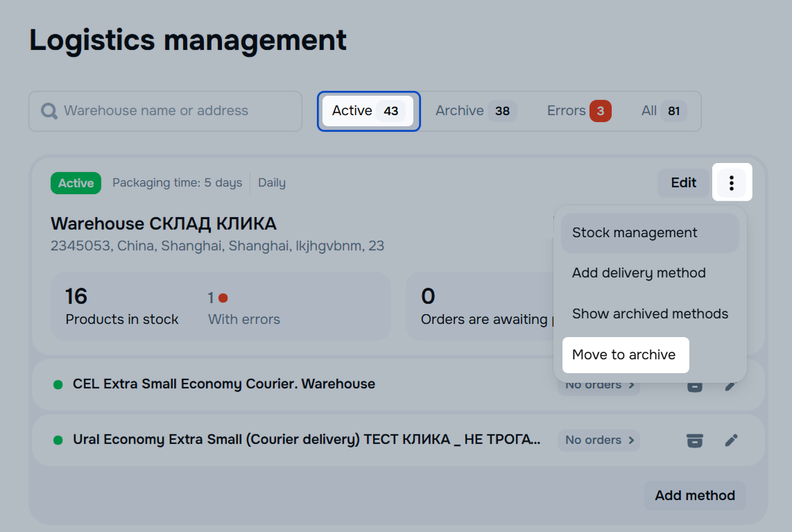Choose Show archived methods option
The height and width of the screenshot is (532, 792).
click(650, 314)
